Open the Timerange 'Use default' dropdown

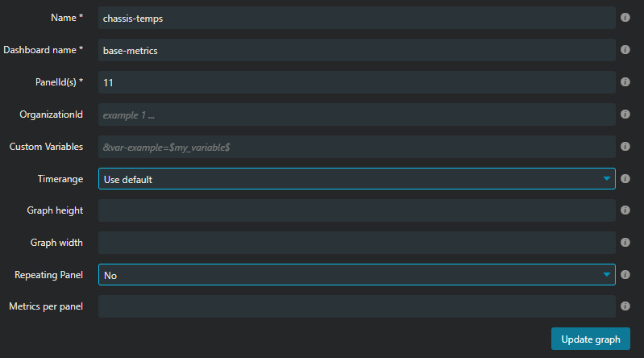356,179
